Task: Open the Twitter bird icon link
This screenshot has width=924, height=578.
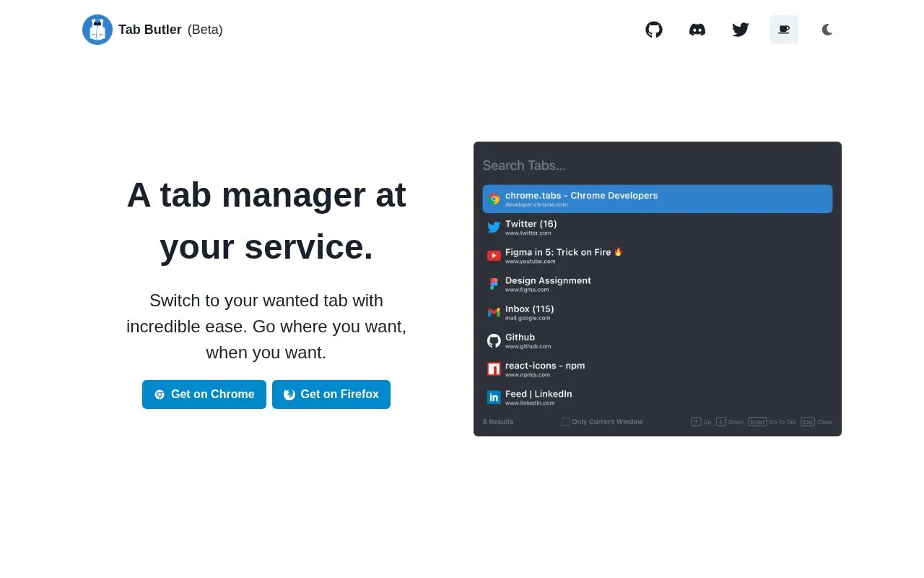Action: 741,30
